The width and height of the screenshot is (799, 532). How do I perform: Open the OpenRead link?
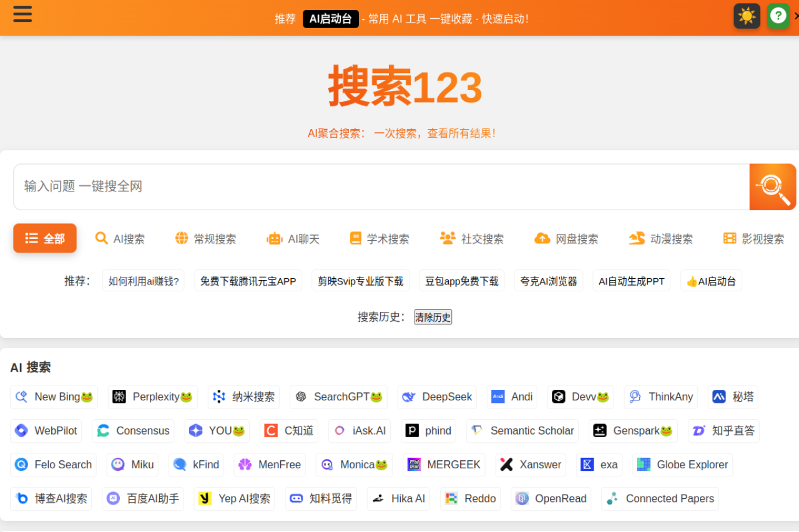[x=551, y=499]
